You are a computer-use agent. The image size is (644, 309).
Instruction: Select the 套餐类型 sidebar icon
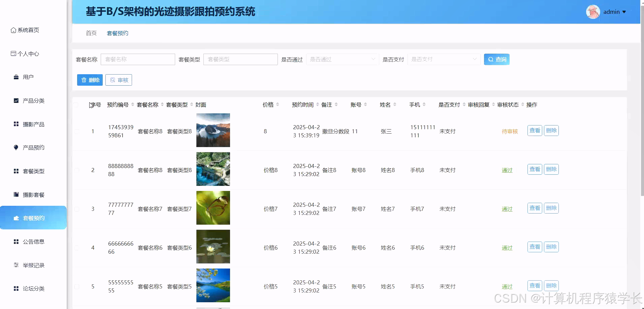coord(16,171)
